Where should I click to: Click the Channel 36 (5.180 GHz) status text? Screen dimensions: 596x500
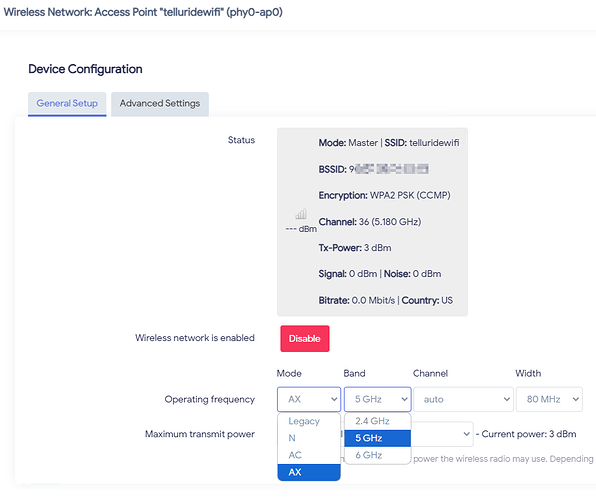pyautogui.click(x=369, y=222)
